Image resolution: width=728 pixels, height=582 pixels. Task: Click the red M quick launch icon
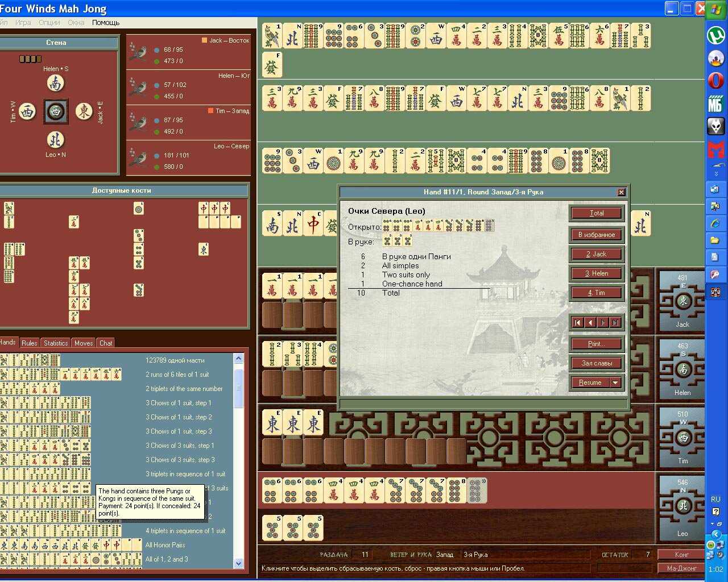pyautogui.click(x=716, y=149)
